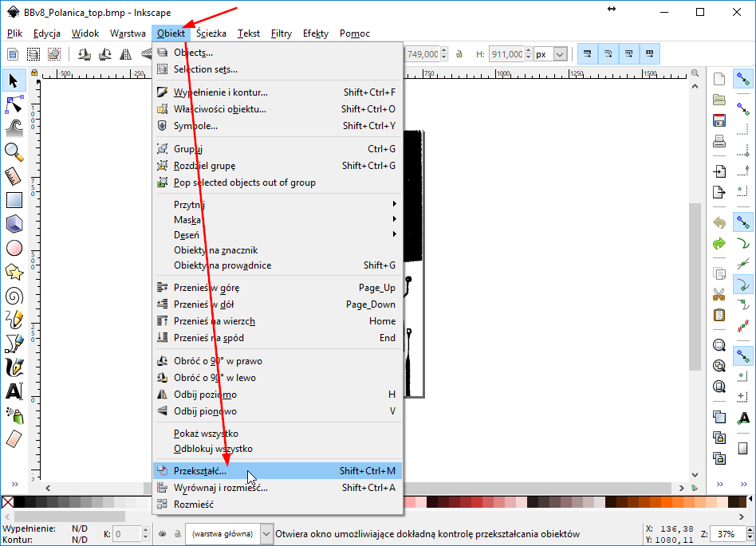The height and width of the screenshot is (546, 756).
Task: Open the Filtry menu
Action: [281, 33]
